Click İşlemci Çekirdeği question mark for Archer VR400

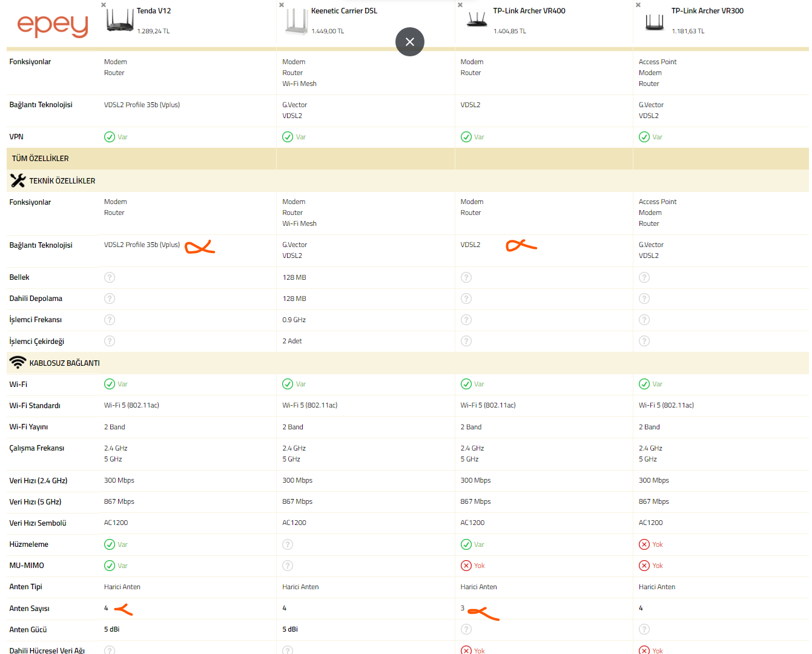click(466, 341)
